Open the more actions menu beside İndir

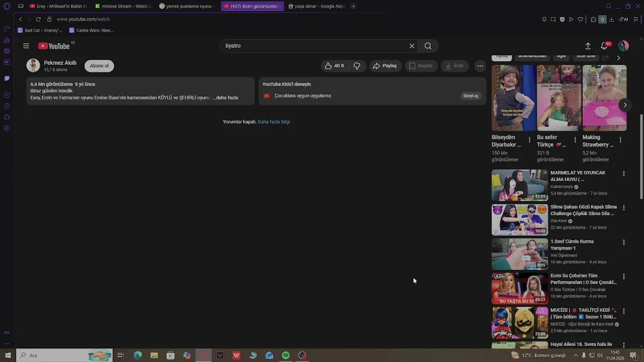coord(480,66)
